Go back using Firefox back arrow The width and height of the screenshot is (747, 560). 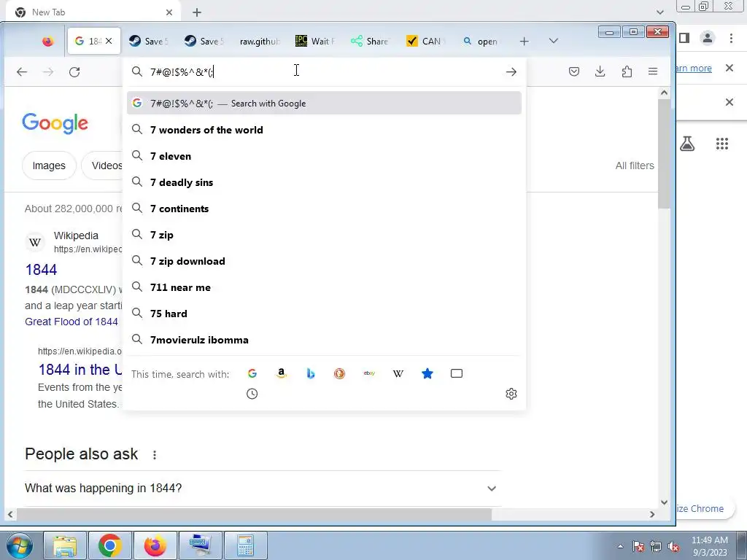[22, 72]
